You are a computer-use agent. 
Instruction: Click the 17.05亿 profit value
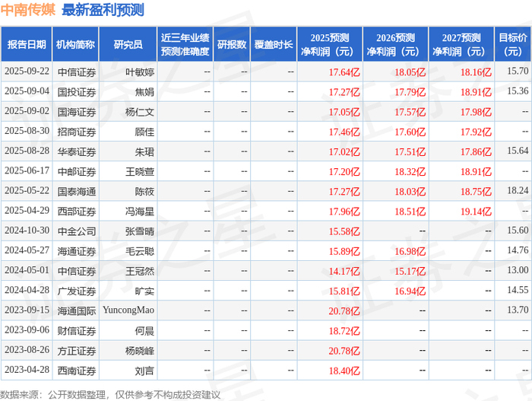[x=344, y=112]
